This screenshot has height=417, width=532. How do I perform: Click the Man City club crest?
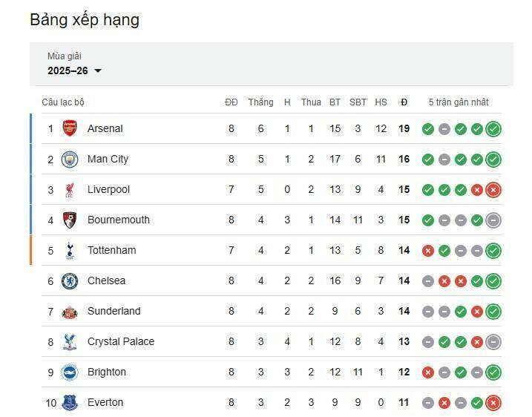[70, 159]
